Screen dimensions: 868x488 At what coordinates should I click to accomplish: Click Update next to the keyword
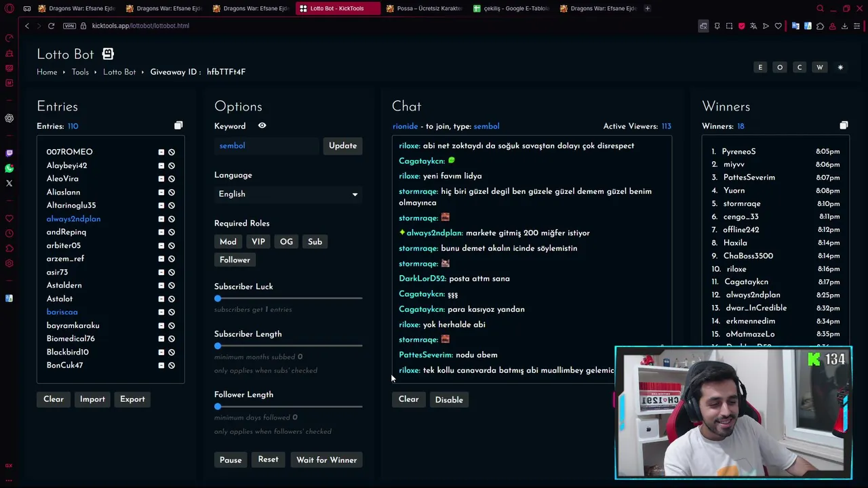(x=342, y=146)
